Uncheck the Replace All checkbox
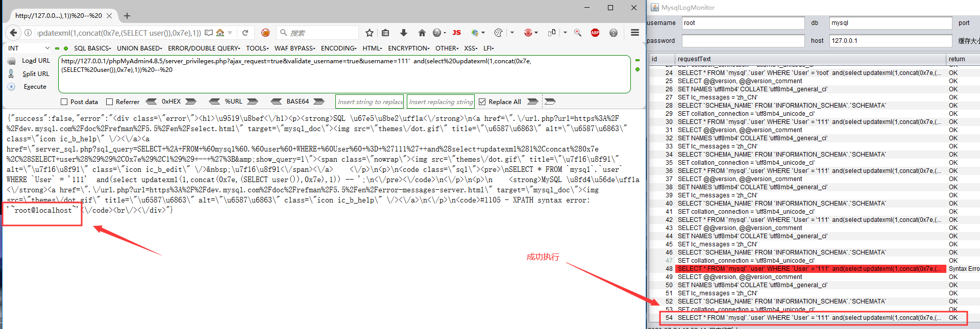The width and height of the screenshot is (980, 329). 482,102
